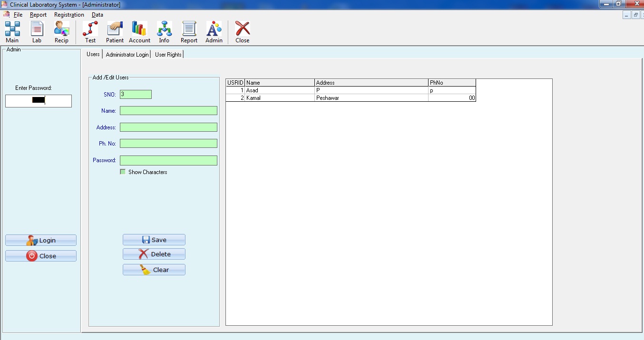Viewport: 644px width, 340px height.
Task: Select the Kamal row name cell
Action: coord(280,98)
